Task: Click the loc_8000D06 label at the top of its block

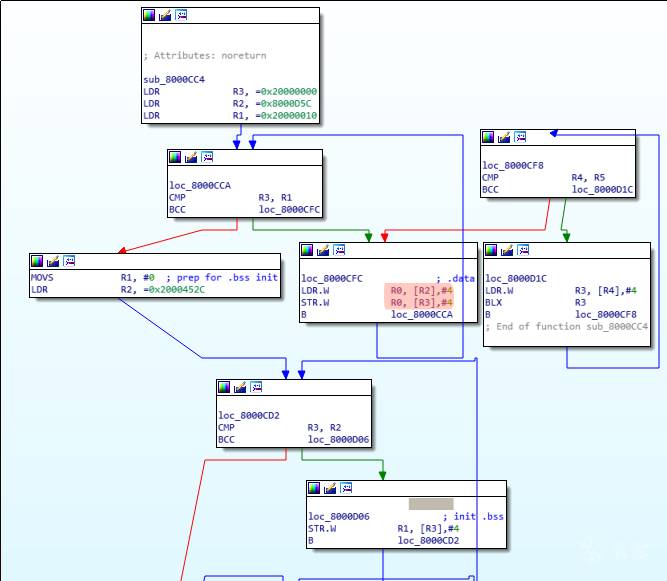Action: click(339, 516)
